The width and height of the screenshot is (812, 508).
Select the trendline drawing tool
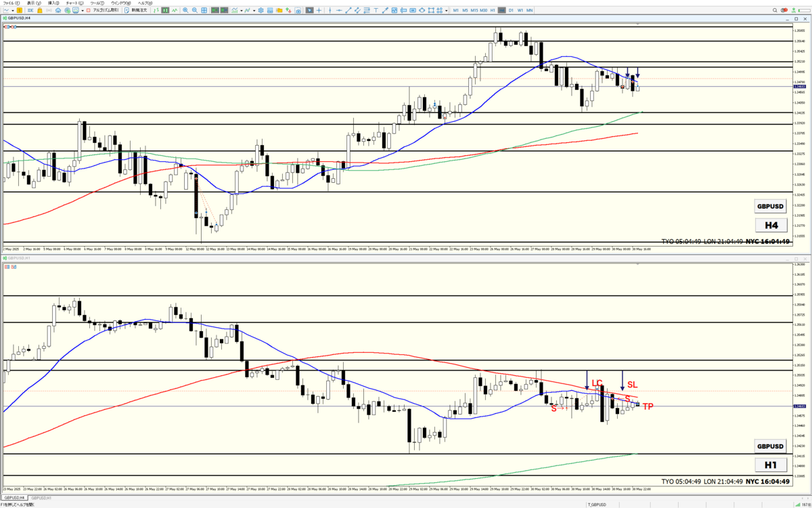348,10
